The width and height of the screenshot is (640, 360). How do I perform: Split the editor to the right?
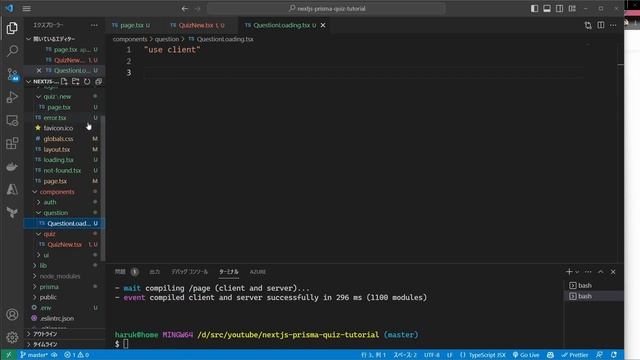[x=601, y=25]
